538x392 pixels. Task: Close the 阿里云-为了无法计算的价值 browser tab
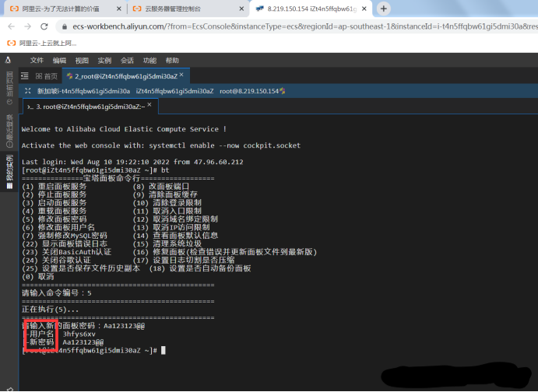(x=119, y=9)
